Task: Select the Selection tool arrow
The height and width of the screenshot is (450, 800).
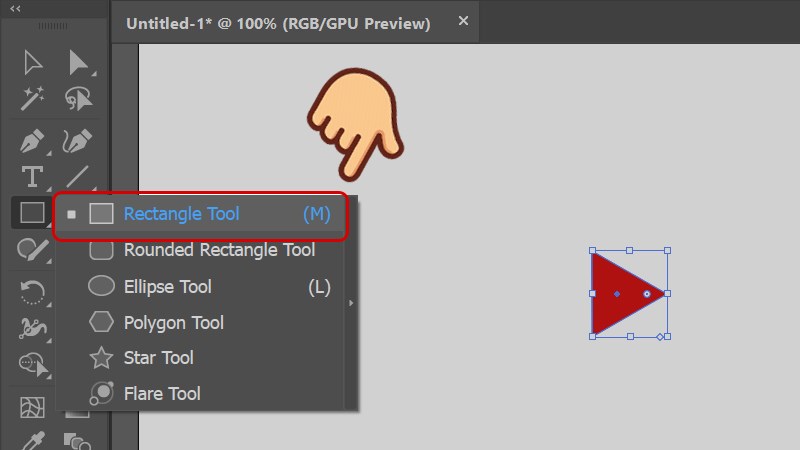Action: click(x=33, y=63)
